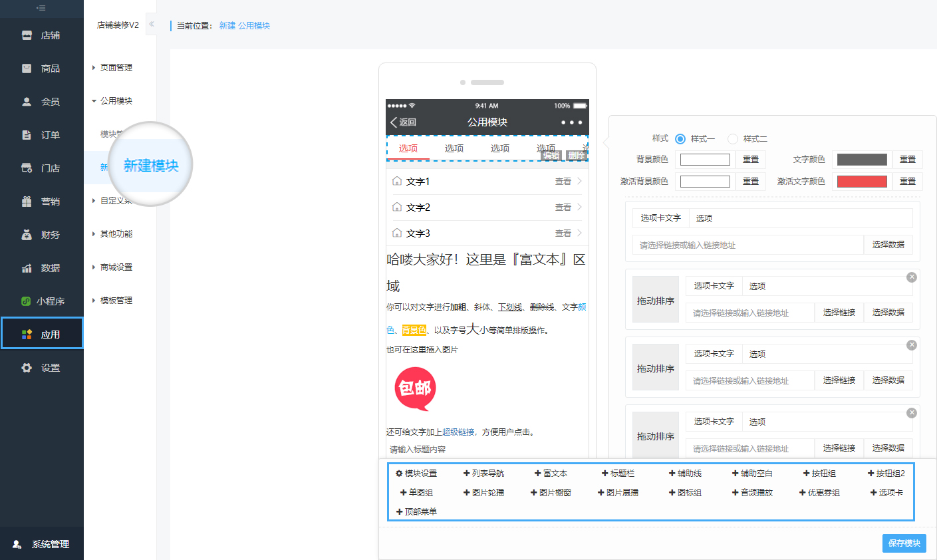Add a 富文本 rich text component
This screenshot has height=560, width=937.
[551, 474]
